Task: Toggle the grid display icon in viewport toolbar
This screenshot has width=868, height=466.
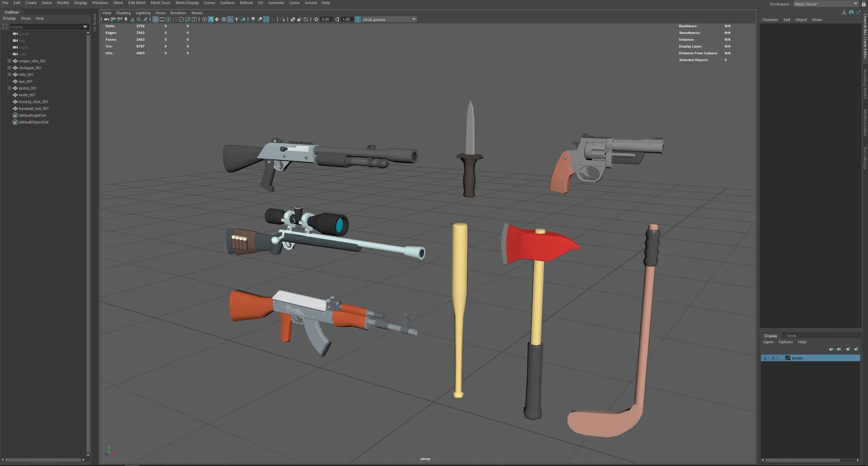Action: pyautogui.click(x=155, y=19)
